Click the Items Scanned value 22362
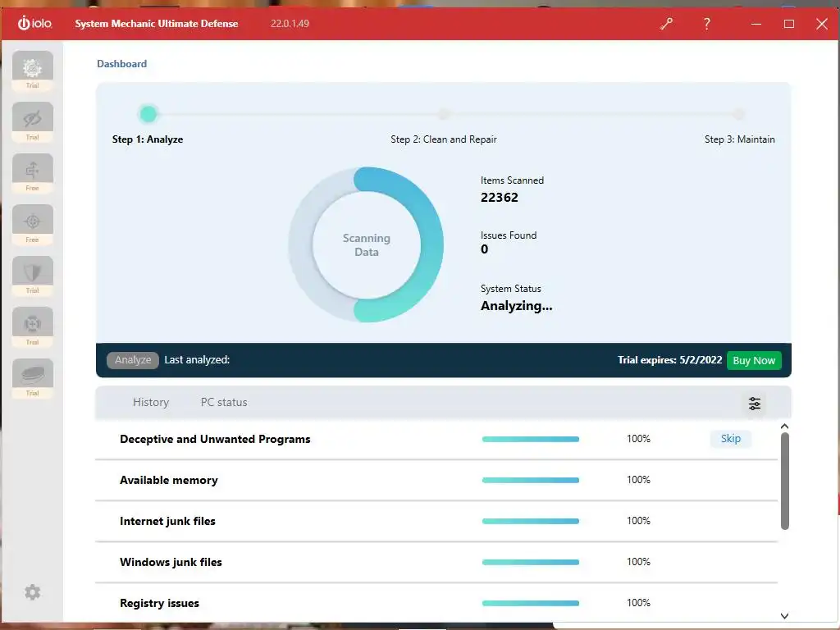This screenshot has width=840, height=630. 500,198
